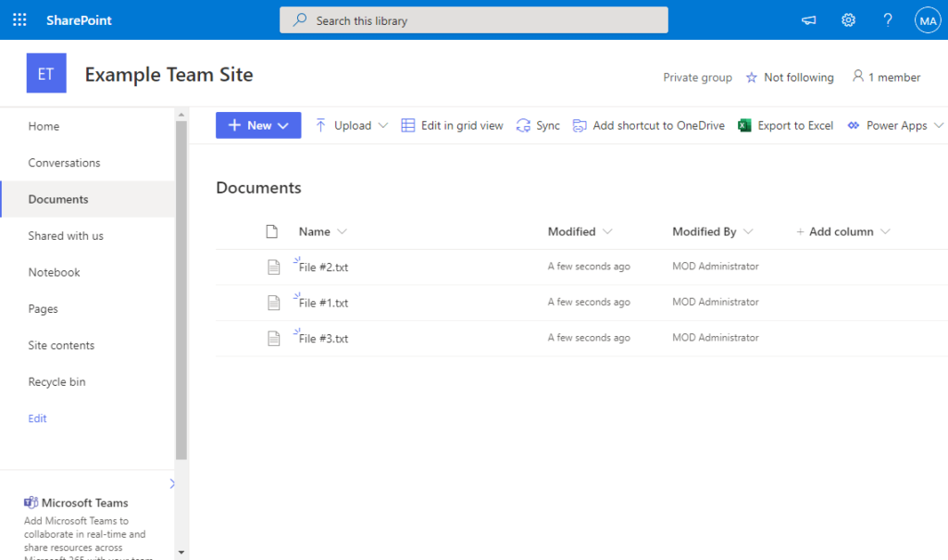Click the Upload arrow icon
Screen dimensions: 948x560
(320, 125)
